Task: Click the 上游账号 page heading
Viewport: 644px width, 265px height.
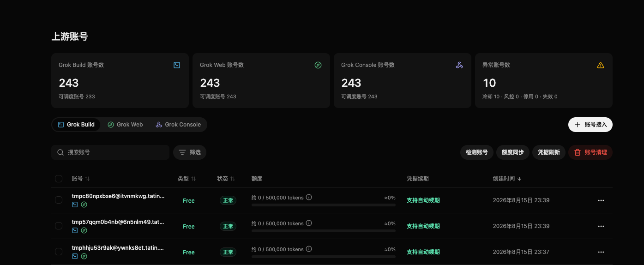Action: (70, 36)
